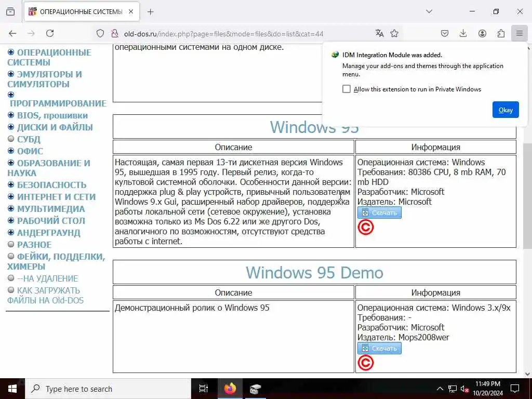
Task: Click the forward navigation arrow
Action: [31, 33]
